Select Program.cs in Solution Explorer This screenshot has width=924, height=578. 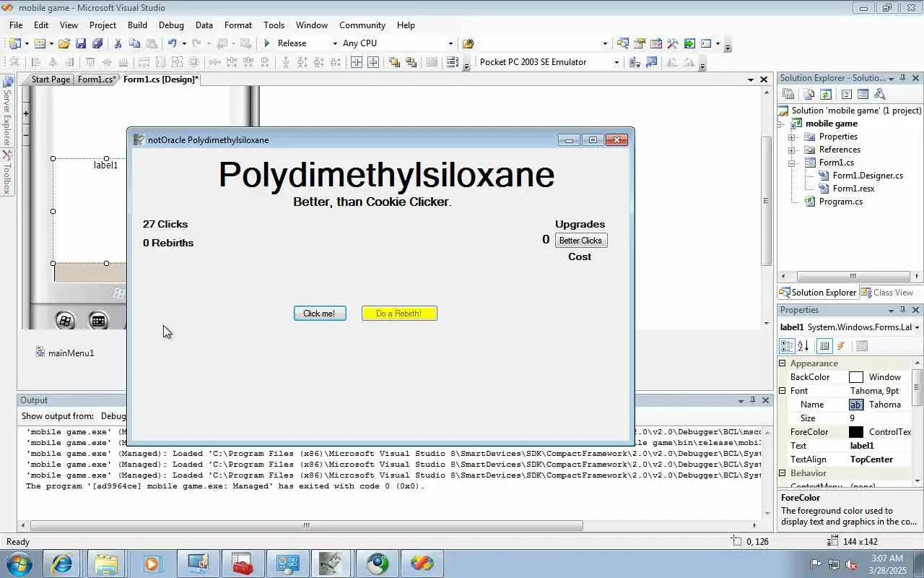coord(840,202)
